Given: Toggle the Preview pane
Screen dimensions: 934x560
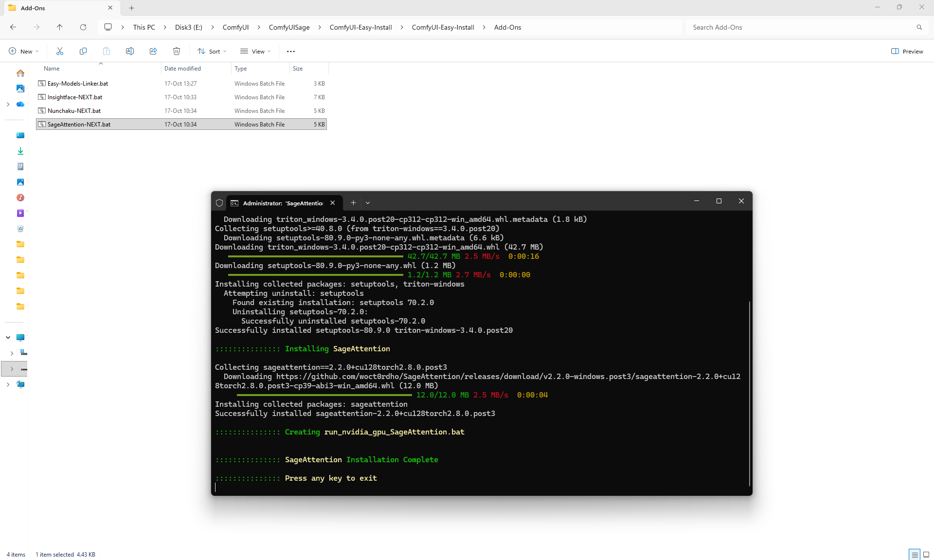Looking at the screenshot, I should pyautogui.click(x=907, y=51).
